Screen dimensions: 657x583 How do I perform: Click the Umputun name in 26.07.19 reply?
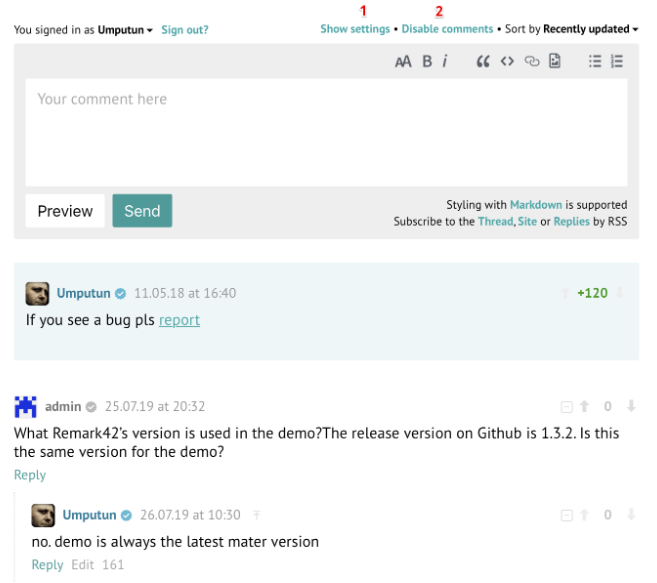pos(89,515)
